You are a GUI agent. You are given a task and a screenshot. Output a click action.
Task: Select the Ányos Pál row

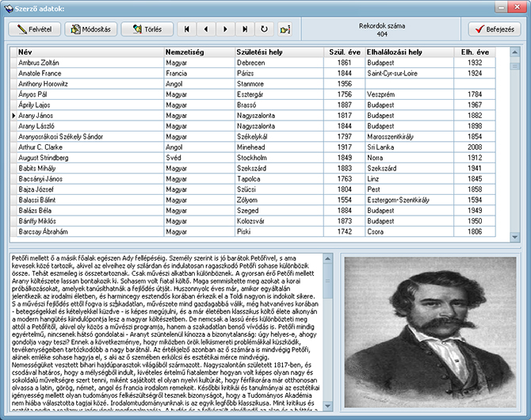(253, 94)
